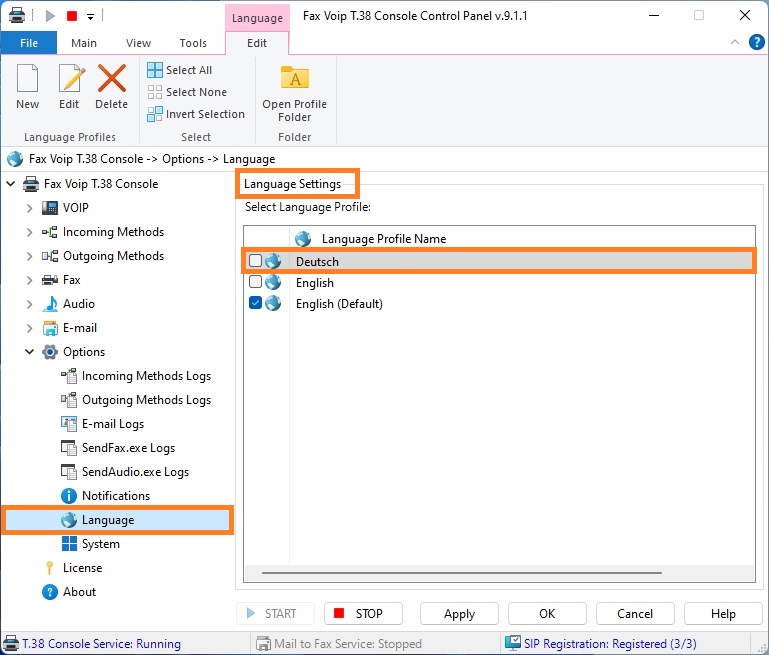Open SendAudio.exe Logs
Viewport: 769px width, 655px height.
(135, 472)
